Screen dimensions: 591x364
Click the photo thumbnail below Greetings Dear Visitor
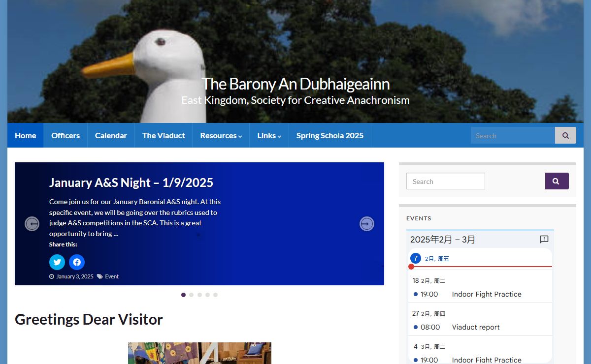coord(199,353)
